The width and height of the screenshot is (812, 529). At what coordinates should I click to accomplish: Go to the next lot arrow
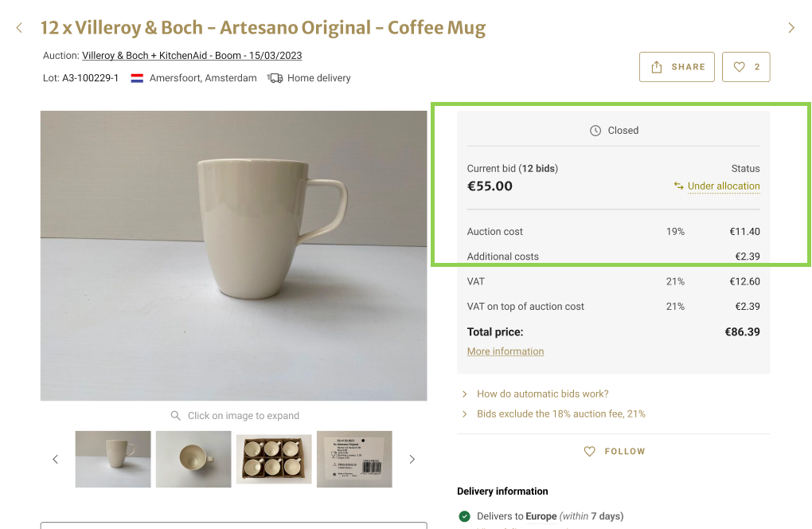pos(791,28)
